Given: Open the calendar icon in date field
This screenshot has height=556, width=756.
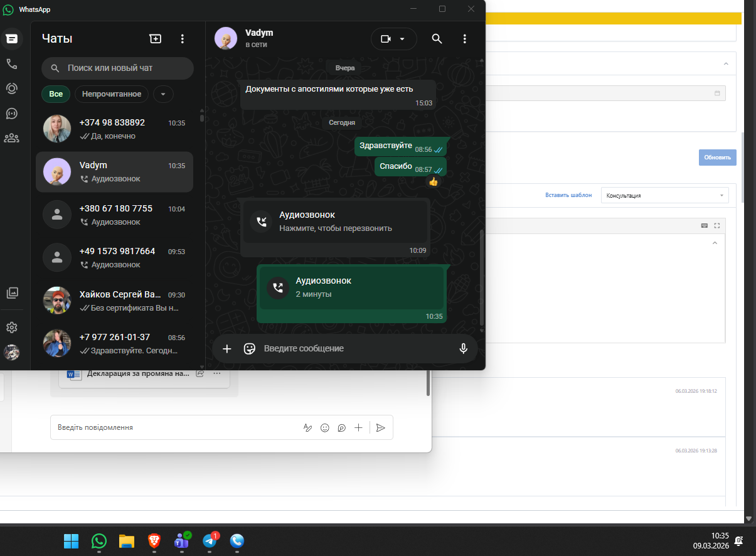Looking at the screenshot, I should pos(717,93).
